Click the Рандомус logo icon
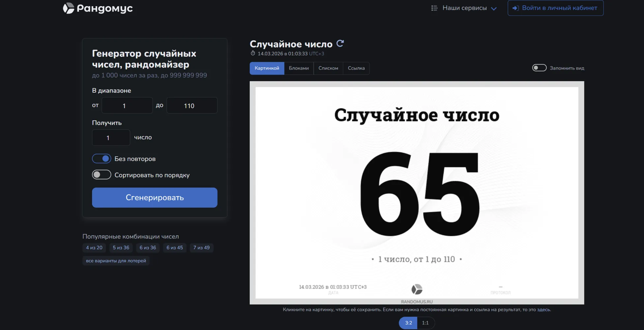 tap(69, 8)
